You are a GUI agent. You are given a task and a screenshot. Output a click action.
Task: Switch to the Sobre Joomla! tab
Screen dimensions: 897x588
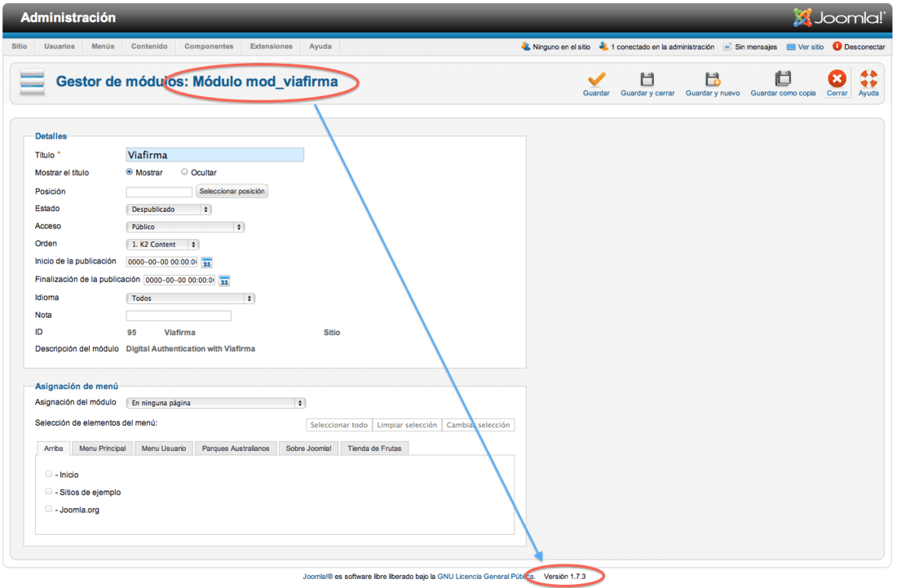point(309,449)
